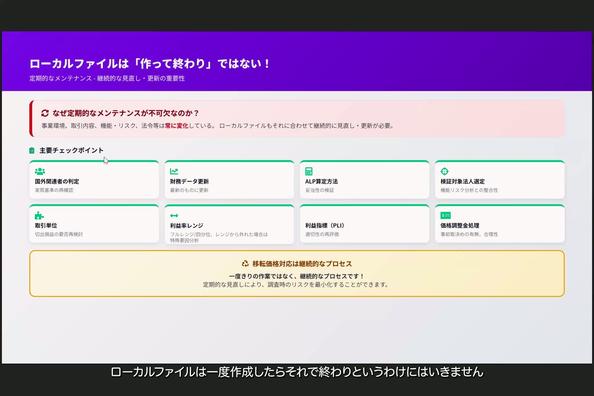Click the heading なぜ定期的なメンテナンスが不可欠なのか？

click(125, 113)
